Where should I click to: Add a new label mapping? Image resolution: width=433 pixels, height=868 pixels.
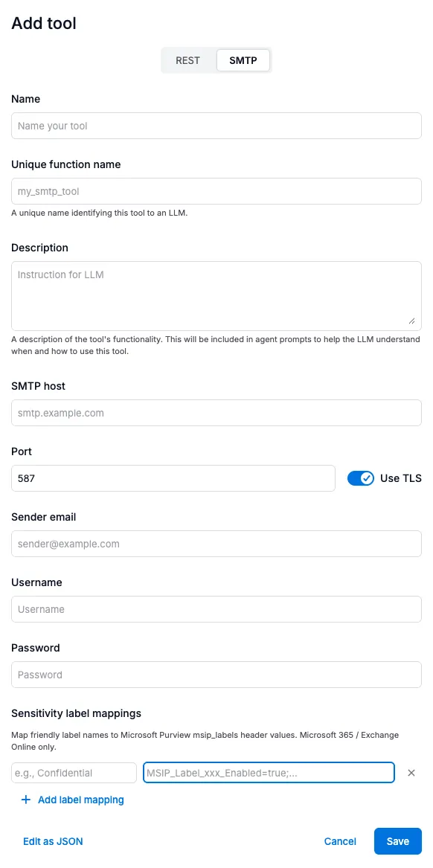tap(72, 800)
